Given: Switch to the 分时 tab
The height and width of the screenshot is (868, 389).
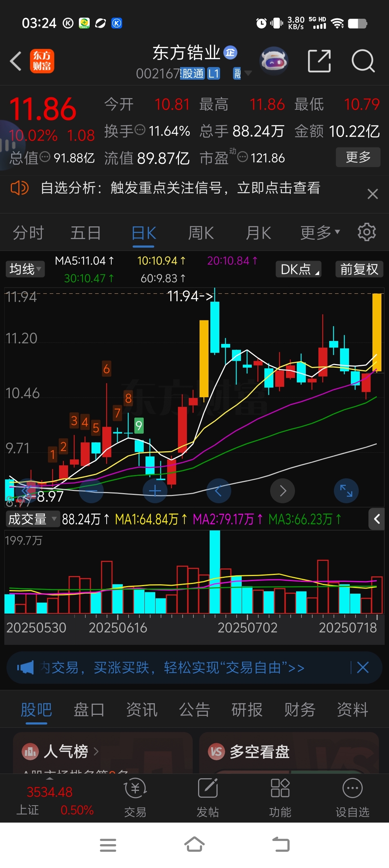Looking at the screenshot, I should 28,232.
